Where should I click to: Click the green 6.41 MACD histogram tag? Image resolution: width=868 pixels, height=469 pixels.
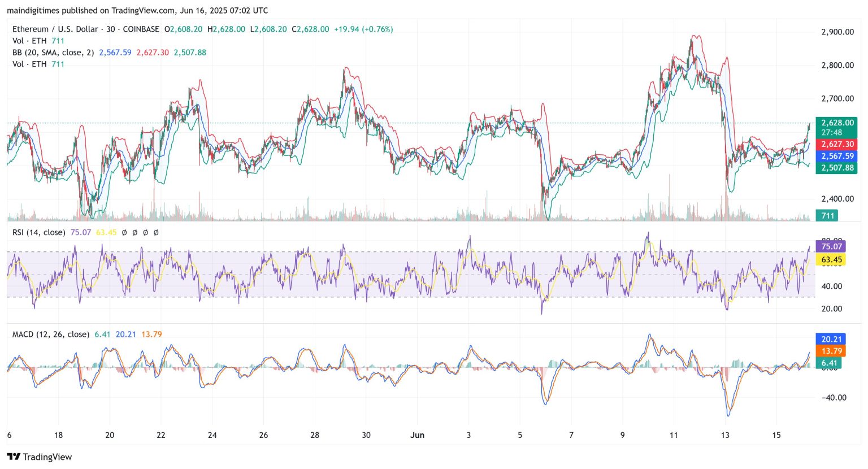click(827, 363)
